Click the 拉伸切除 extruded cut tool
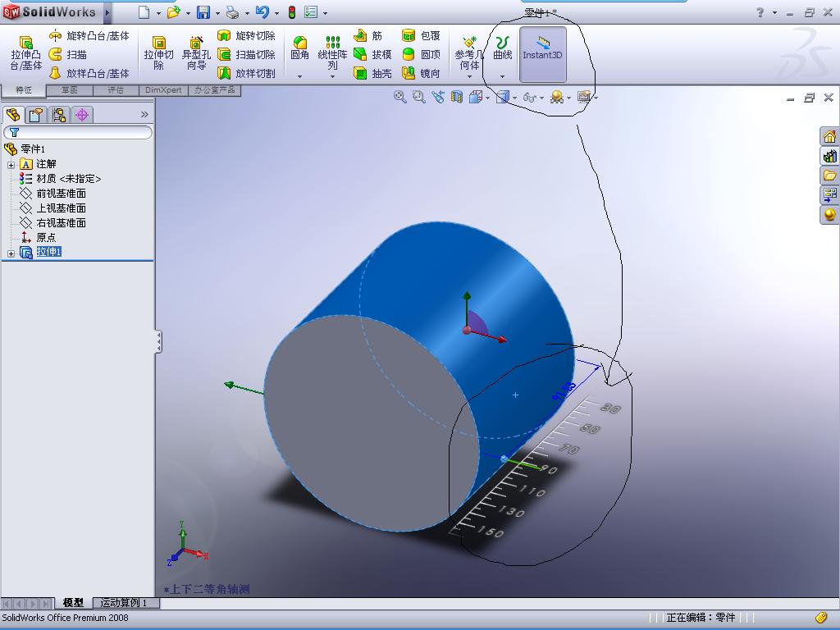 pyautogui.click(x=158, y=53)
